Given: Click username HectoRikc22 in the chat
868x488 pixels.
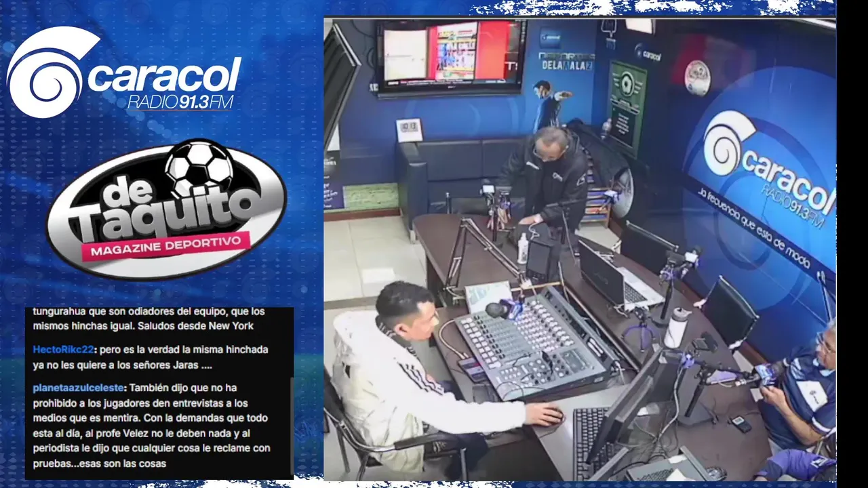Looking at the screenshot, I should [63, 350].
